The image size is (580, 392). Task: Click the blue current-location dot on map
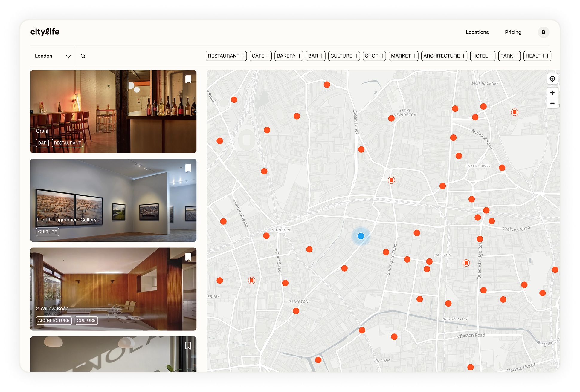(x=361, y=236)
